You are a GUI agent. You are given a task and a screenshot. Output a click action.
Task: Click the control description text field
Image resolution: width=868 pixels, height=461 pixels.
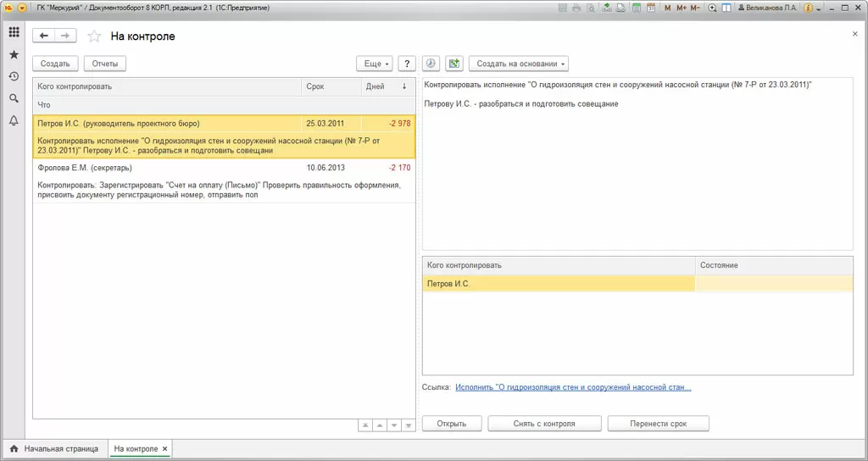click(x=637, y=164)
